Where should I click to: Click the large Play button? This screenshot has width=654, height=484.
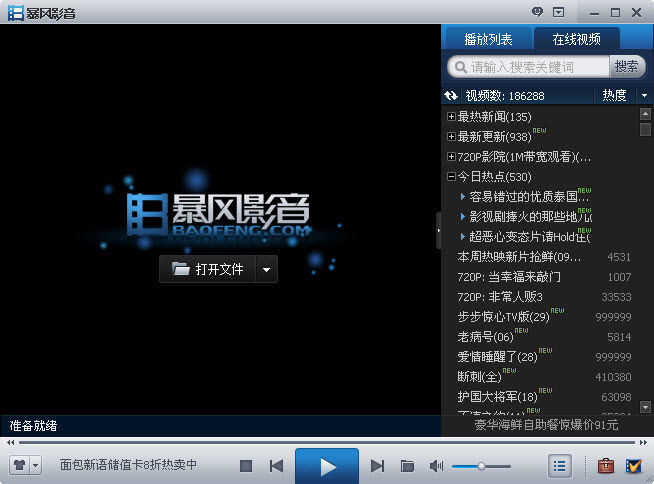(x=327, y=466)
